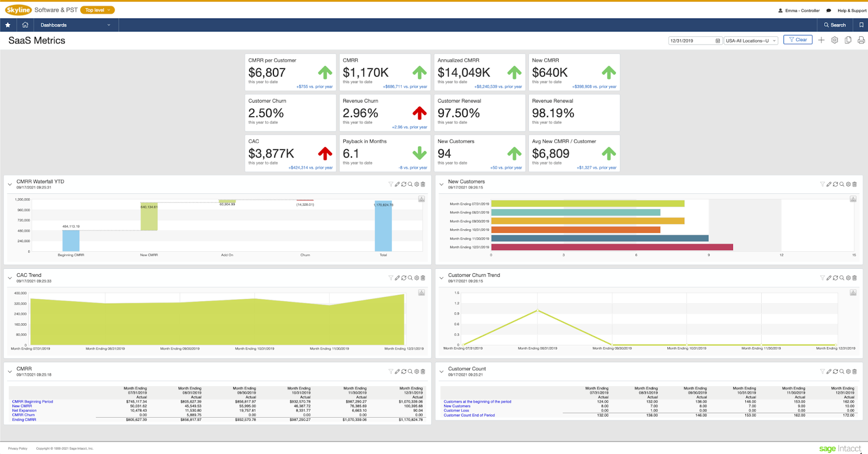Delete the CAC Trend component
The image size is (868, 454).
coord(423,278)
